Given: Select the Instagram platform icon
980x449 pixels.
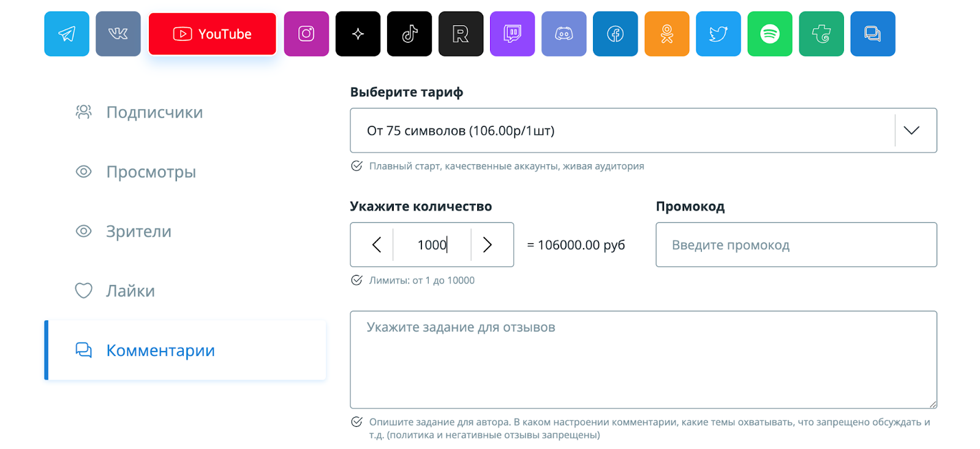Looking at the screenshot, I should 306,34.
